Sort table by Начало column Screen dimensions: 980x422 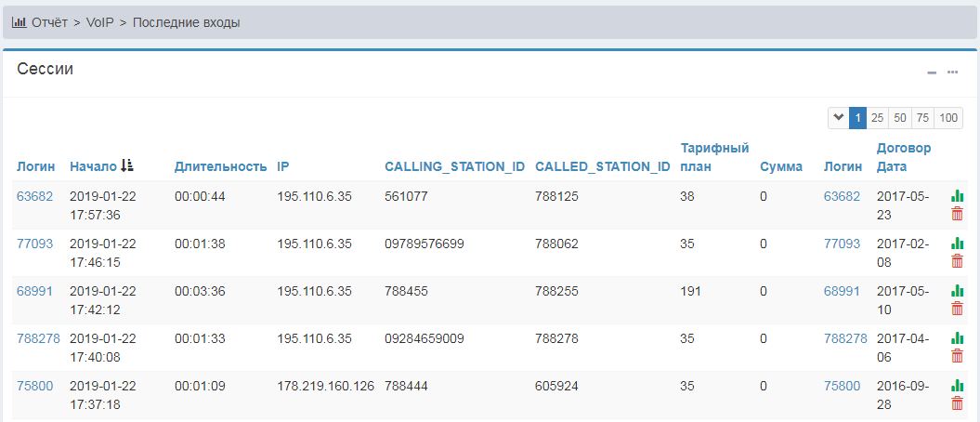(93, 166)
